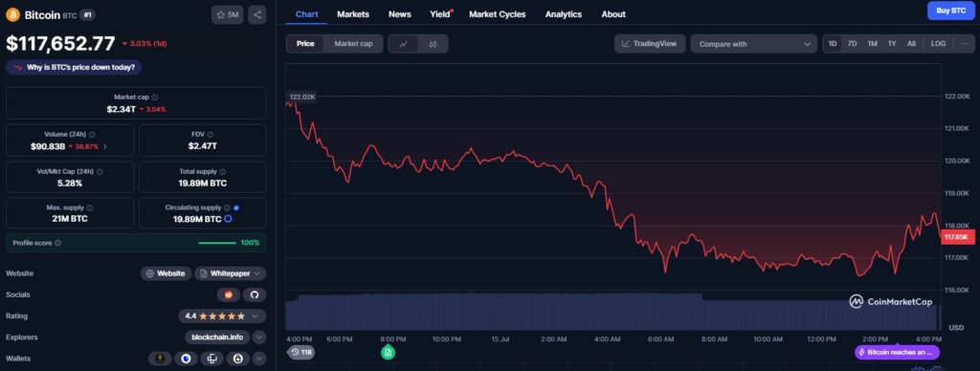Open the Reddit social icon

228,295
